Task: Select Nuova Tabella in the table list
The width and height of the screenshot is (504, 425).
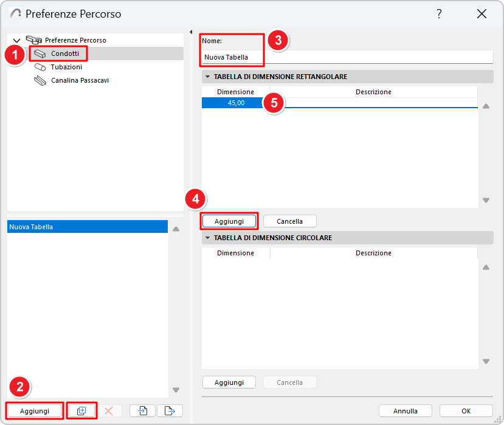Action: pyautogui.click(x=88, y=227)
